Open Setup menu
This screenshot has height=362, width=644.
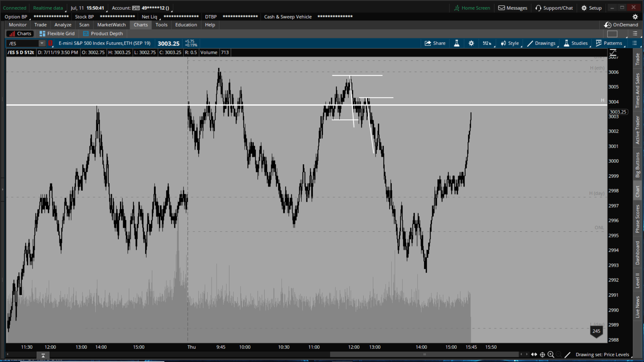click(x=591, y=8)
